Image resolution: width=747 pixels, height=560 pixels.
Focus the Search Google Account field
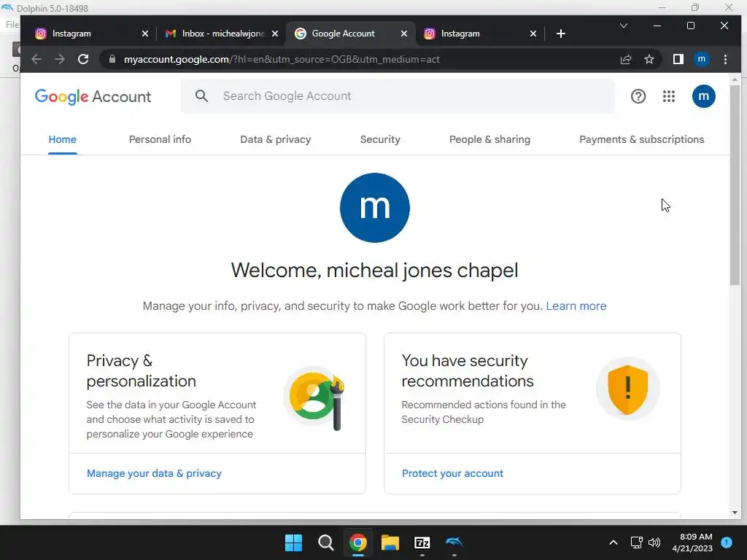pyautogui.click(x=398, y=96)
